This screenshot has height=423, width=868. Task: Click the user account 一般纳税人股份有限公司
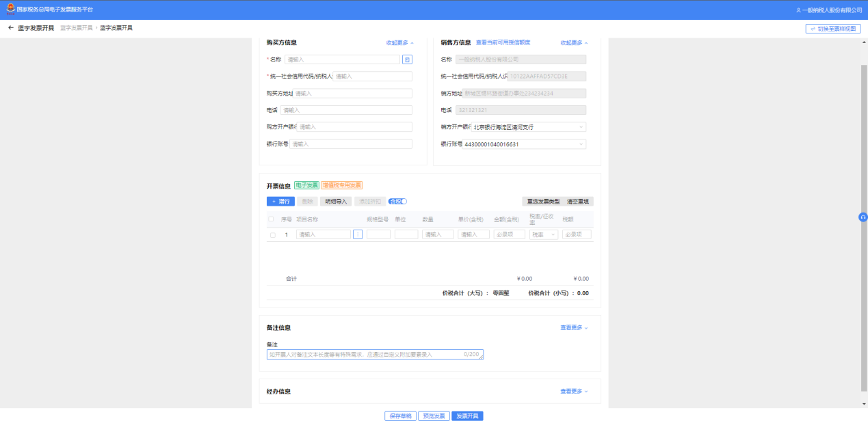[x=829, y=10]
